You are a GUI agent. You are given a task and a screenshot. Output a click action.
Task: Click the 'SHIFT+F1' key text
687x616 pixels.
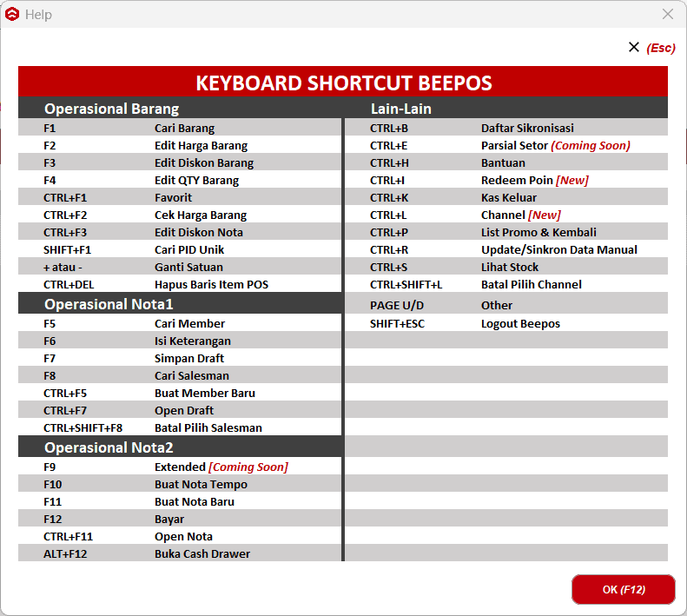[x=67, y=250]
